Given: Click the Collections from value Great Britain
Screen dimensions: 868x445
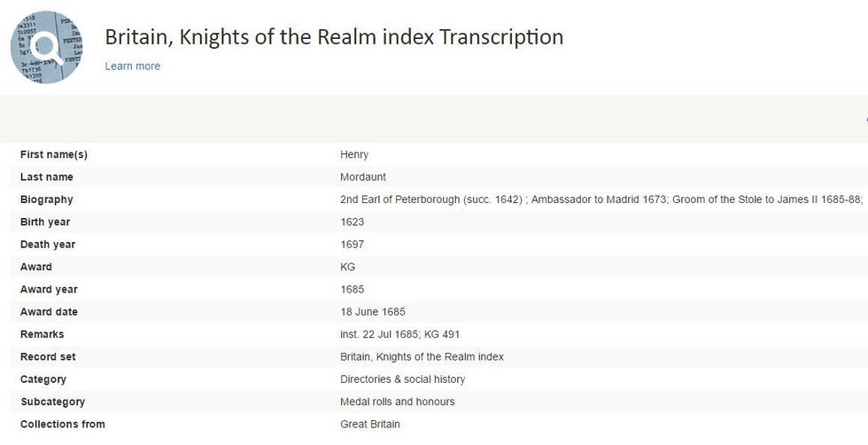Looking at the screenshot, I should pyautogui.click(x=370, y=425).
